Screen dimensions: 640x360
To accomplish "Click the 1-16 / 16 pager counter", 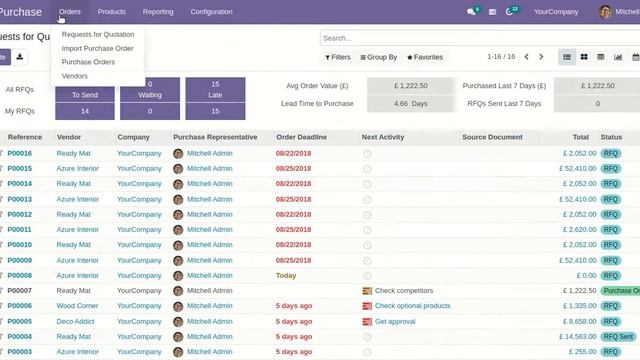I will coord(501,57).
